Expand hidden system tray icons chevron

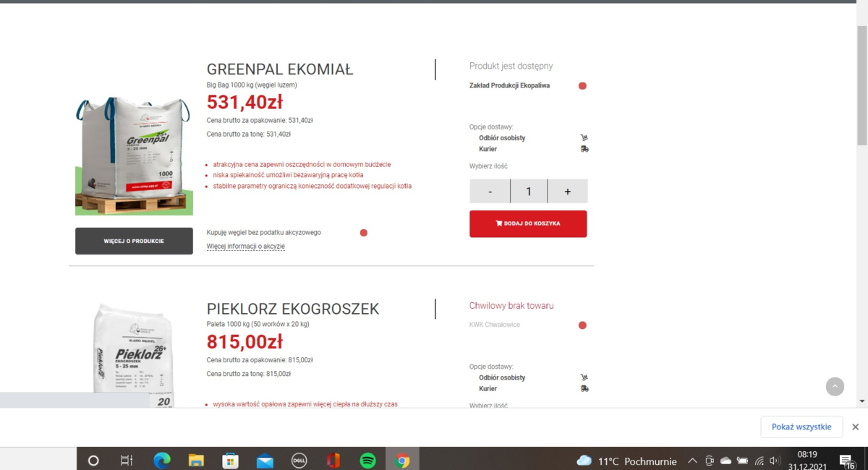692,461
